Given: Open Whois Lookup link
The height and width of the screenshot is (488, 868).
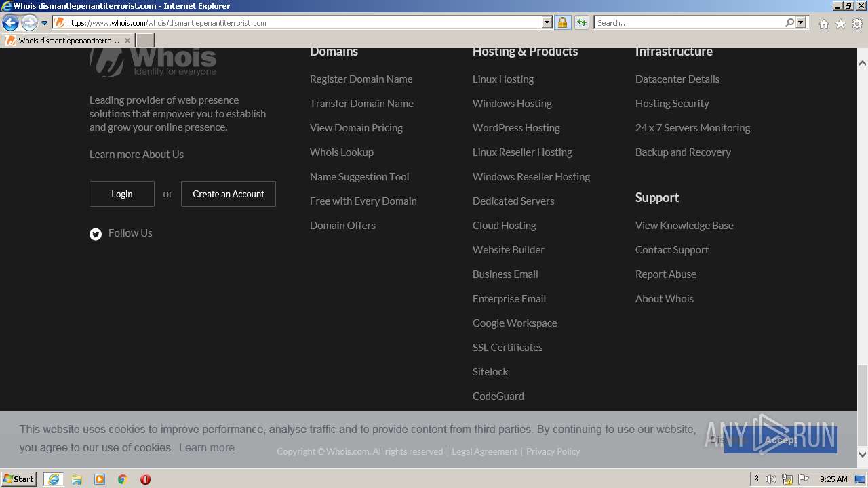Looking at the screenshot, I should 342,152.
